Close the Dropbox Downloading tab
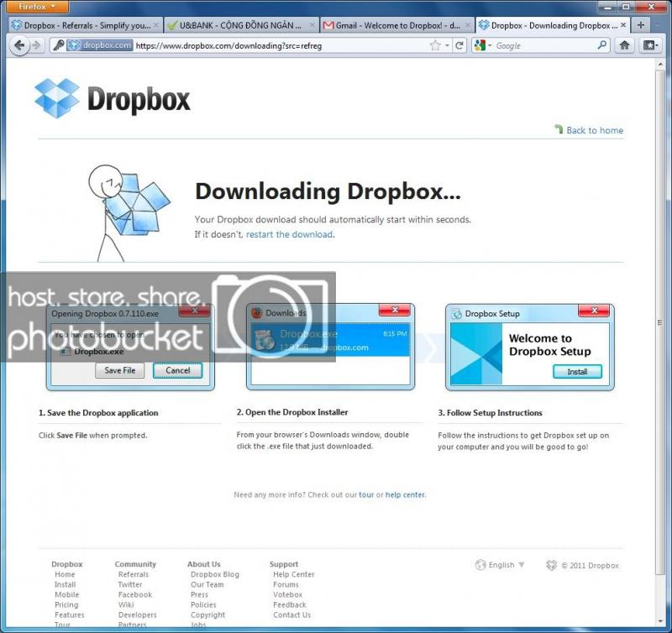The width and height of the screenshot is (672, 633). pos(623,25)
